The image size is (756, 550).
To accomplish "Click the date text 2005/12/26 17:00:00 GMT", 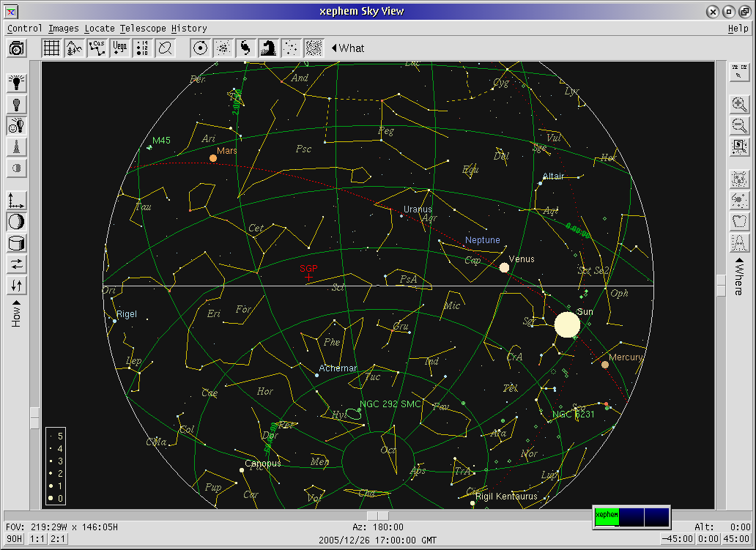I will tap(377, 540).
